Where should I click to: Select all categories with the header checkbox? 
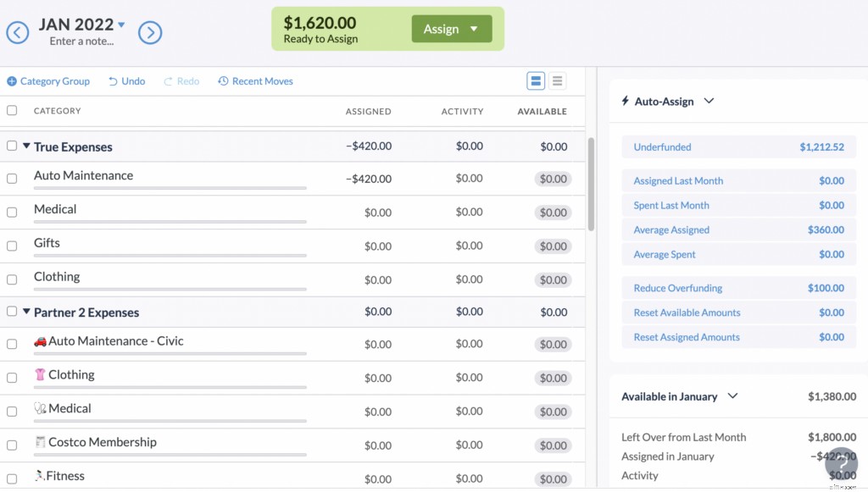(x=12, y=110)
